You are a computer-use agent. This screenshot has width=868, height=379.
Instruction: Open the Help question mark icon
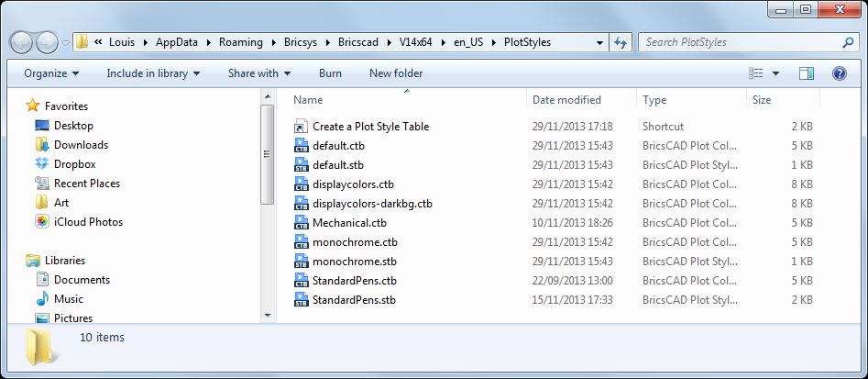click(x=839, y=73)
